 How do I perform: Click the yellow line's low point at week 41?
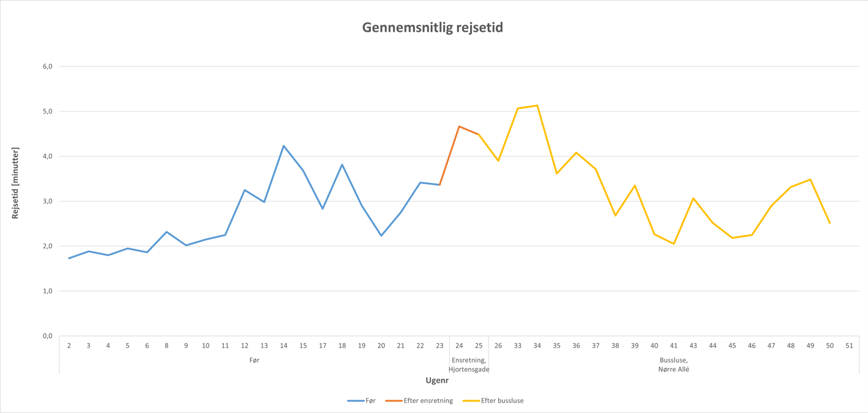674,244
